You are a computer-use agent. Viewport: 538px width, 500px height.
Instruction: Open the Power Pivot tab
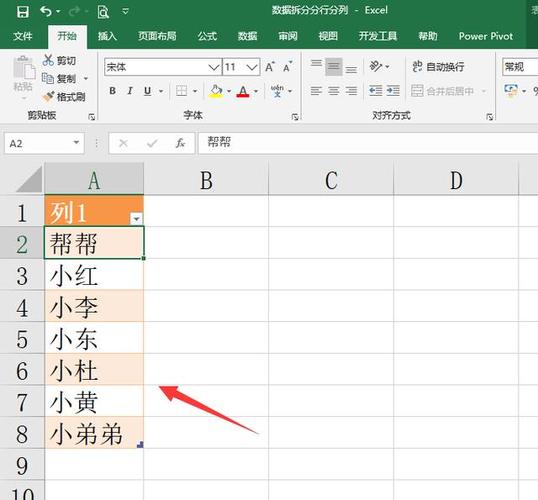pyautogui.click(x=486, y=36)
